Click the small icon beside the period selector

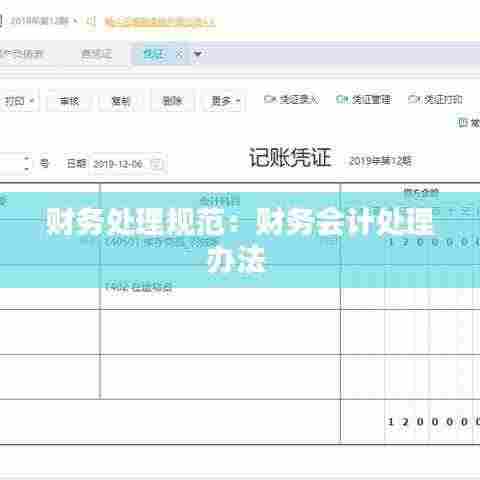[91, 21]
